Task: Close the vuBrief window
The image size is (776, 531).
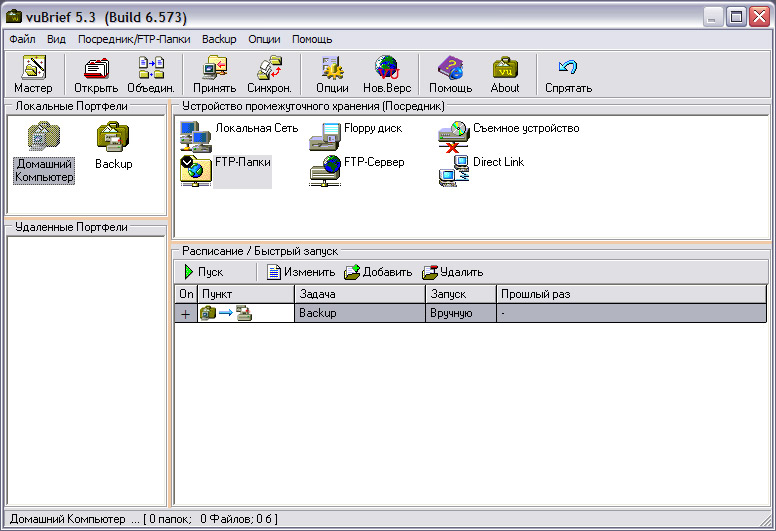Action: click(759, 17)
